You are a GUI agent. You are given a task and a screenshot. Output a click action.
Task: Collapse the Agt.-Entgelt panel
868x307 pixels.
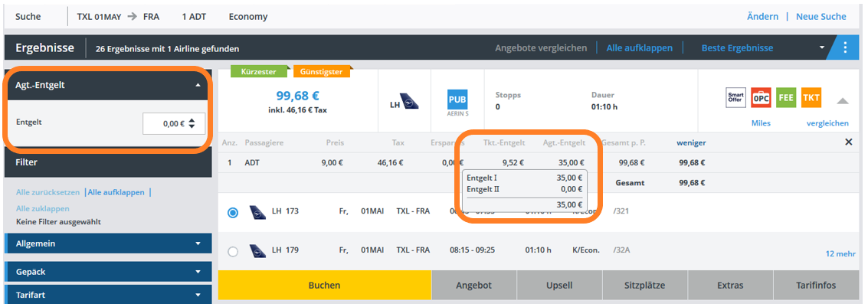pos(198,85)
